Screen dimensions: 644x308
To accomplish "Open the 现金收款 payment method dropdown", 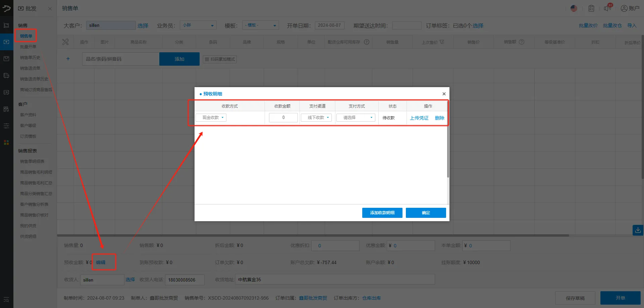I will [x=211, y=117].
